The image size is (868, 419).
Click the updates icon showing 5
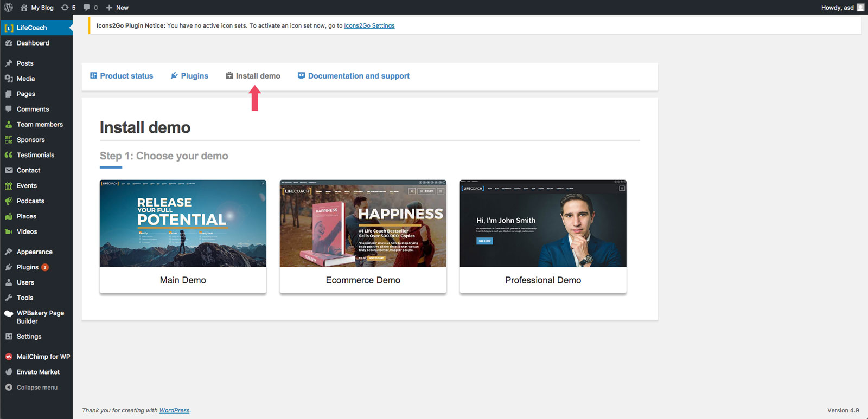65,8
